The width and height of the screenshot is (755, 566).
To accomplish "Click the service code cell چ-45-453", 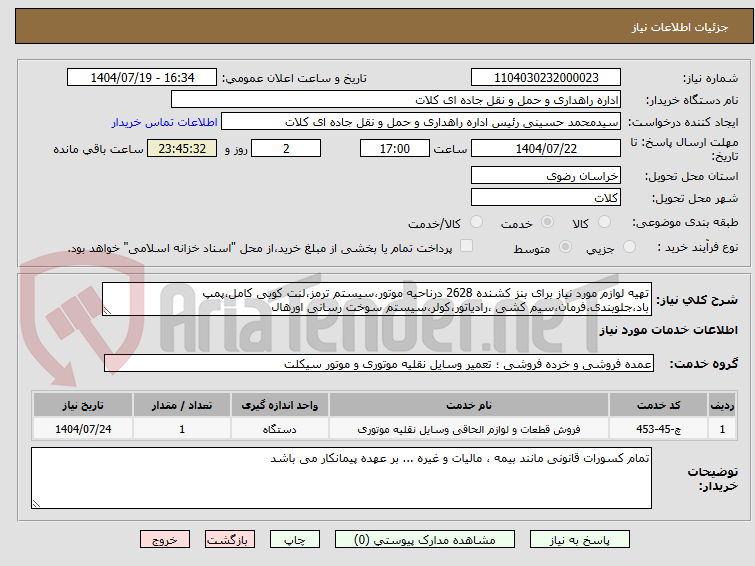I will 658,429.
